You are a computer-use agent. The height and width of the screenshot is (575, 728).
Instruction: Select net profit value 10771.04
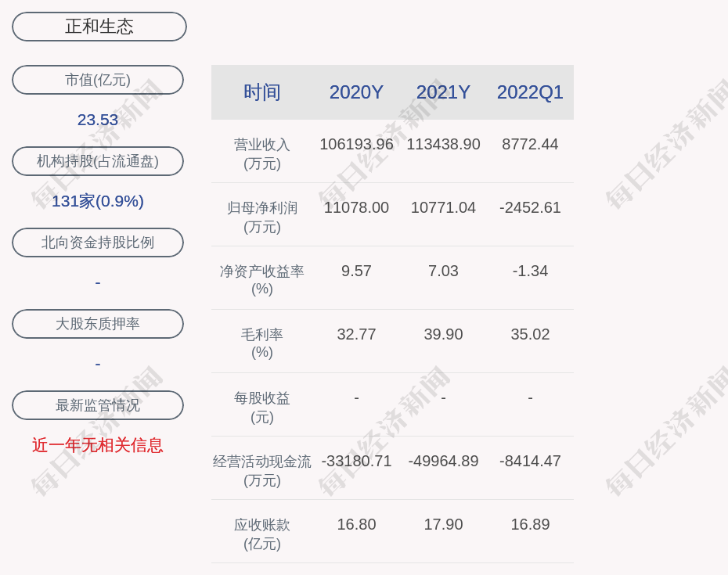(443, 207)
